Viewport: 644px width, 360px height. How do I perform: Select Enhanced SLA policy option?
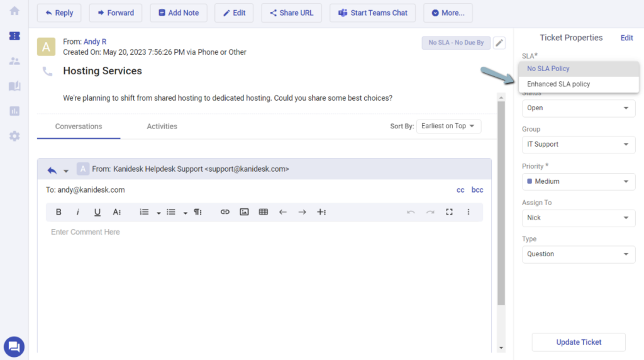click(579, 84)
